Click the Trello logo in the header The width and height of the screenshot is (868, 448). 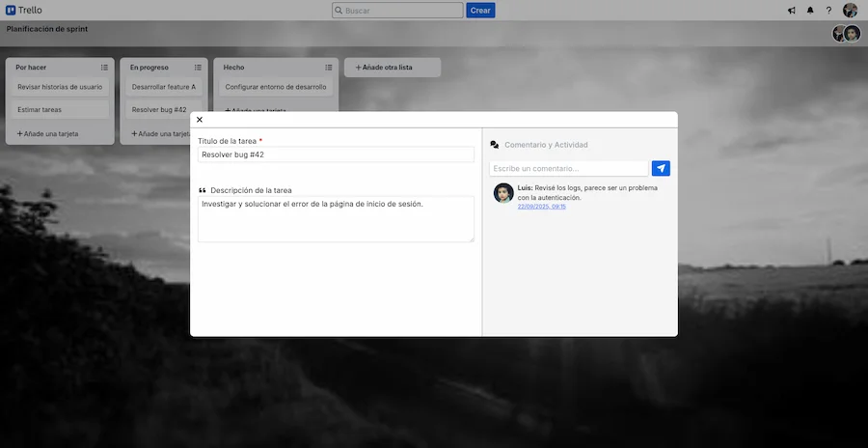tap(24, 11)
